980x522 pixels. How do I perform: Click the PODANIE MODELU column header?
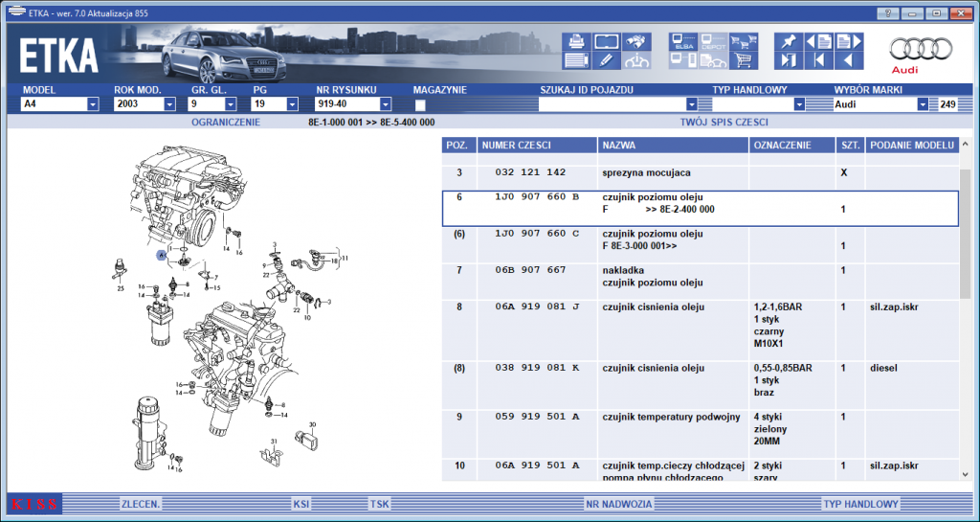coord(912,145)
